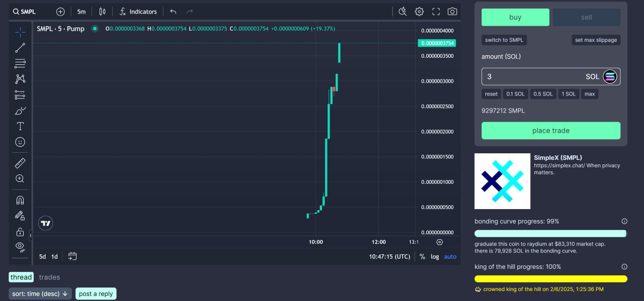Select the ruler measure tool
The image size is (644, 301).
20,163
